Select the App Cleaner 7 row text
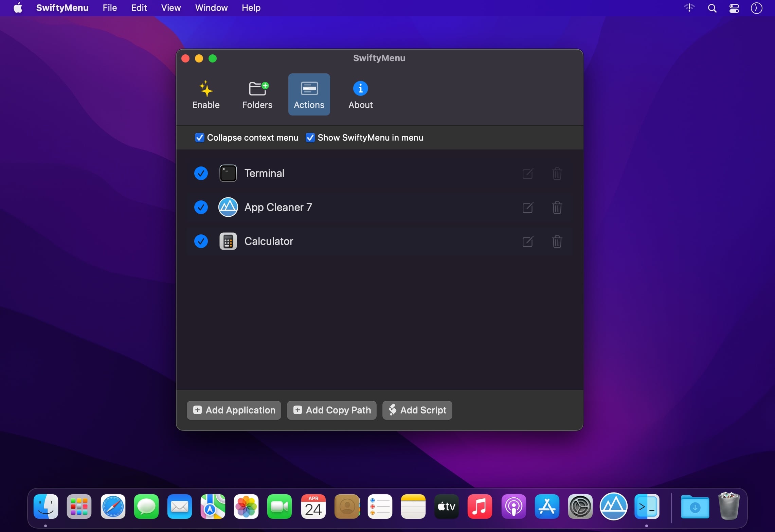Viewport: 775px width, 532px height. tap(278, 207)
